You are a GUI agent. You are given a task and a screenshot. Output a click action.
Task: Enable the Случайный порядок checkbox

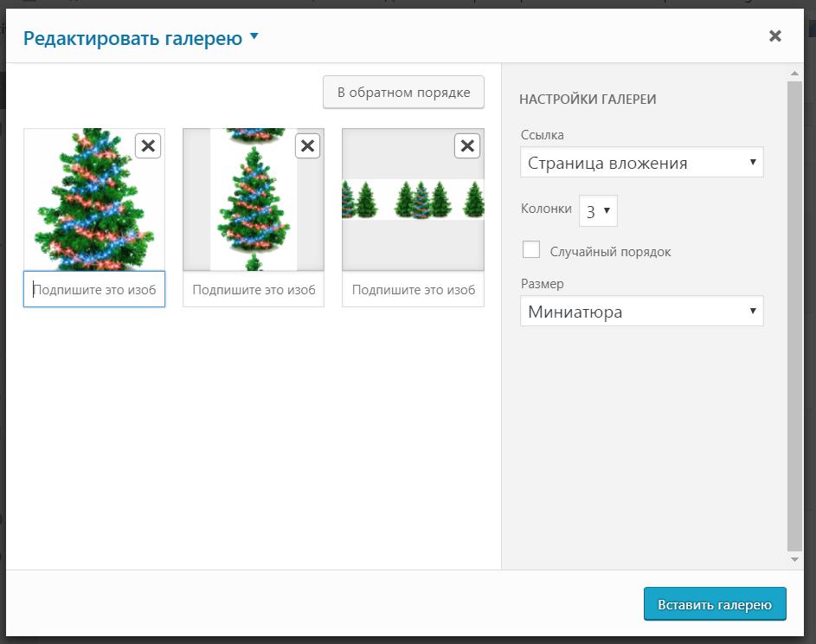[531, 250]
